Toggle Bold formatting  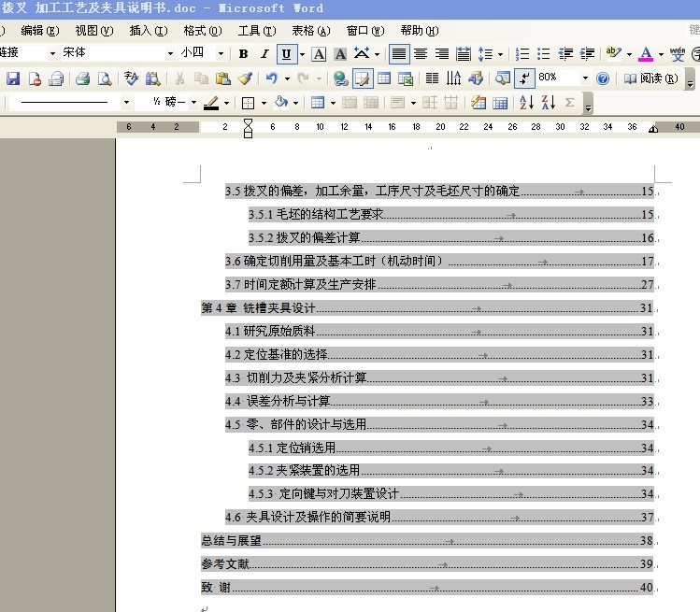tap(243, 54)
